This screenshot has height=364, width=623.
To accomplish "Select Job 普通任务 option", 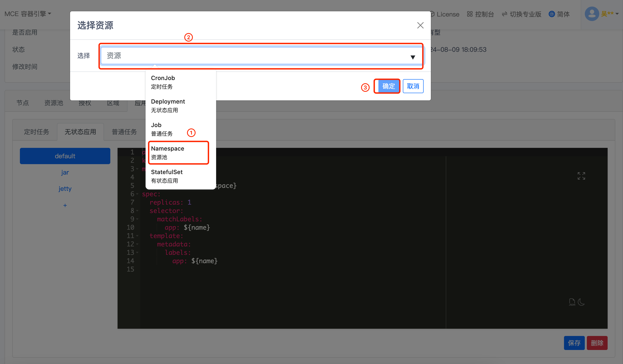I will point(181,129).
